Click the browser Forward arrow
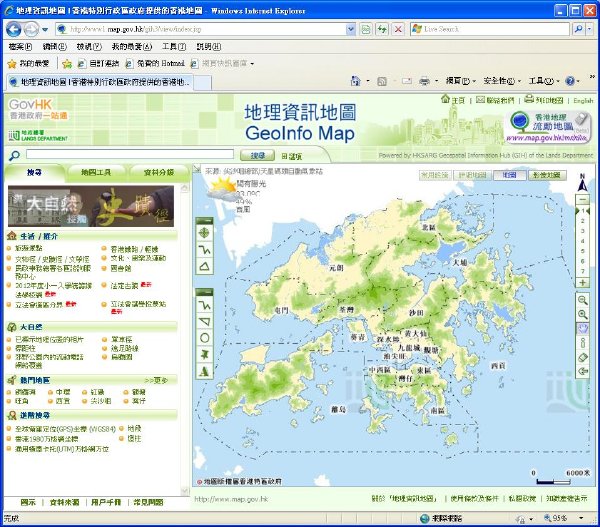This screenshot has width=600, height=527. pos(31,29)
